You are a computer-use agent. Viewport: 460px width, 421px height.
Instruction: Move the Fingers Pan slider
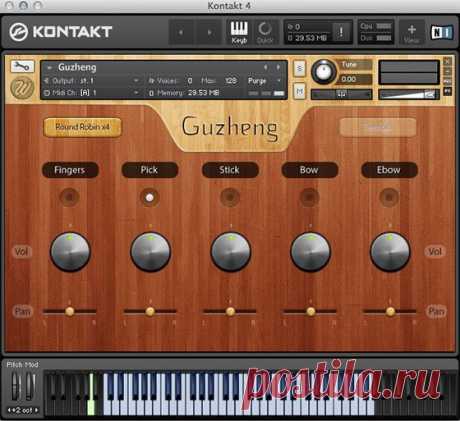click(x=70, y=311)
